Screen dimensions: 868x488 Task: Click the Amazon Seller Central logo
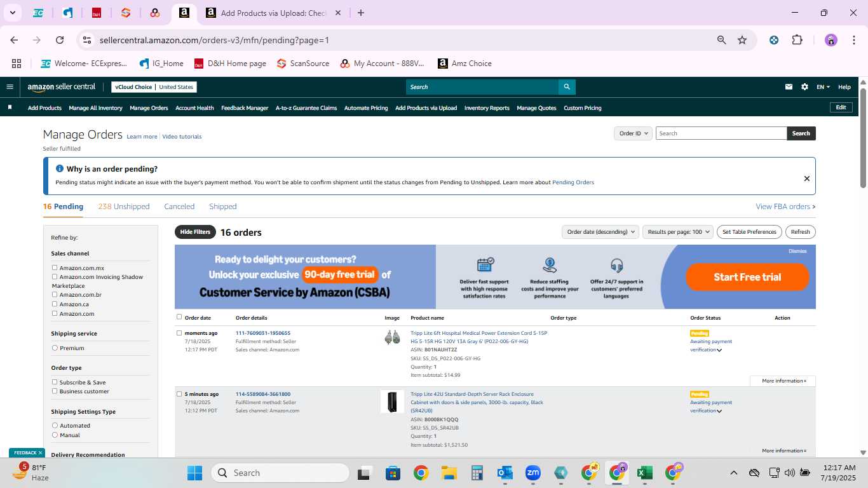61,87
